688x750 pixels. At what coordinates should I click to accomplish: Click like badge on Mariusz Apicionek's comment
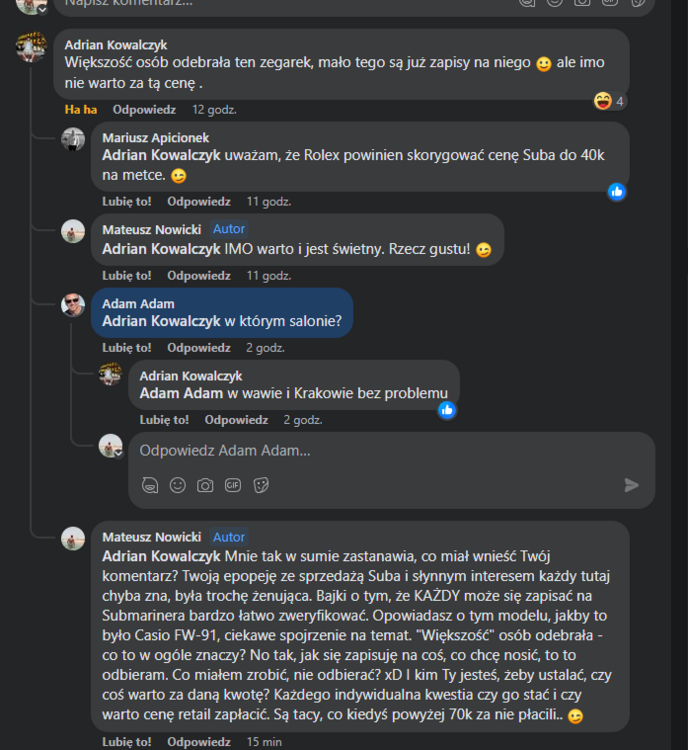(x=617, y=191)
